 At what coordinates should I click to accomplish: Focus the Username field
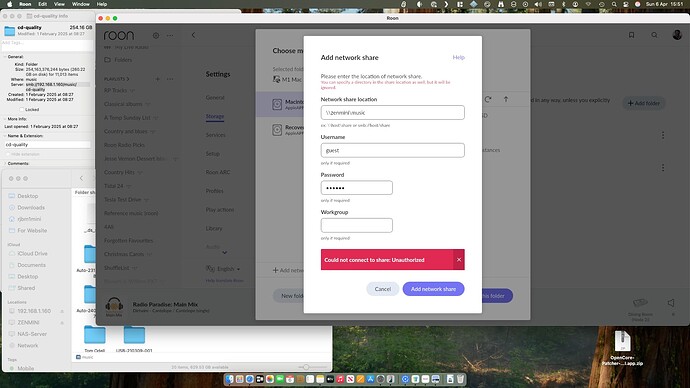click(x=393, y=150)
